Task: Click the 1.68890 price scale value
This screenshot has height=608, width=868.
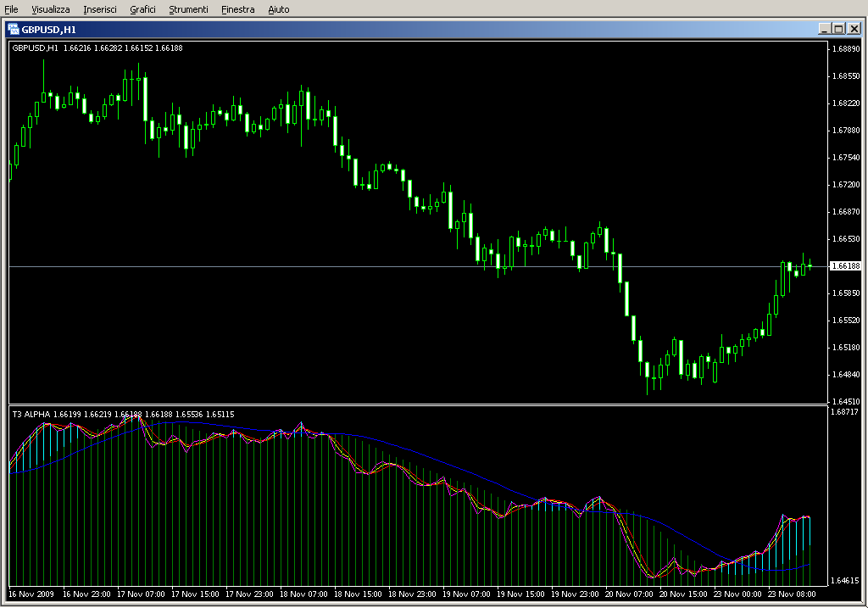Action: click(x=846, y=48)
